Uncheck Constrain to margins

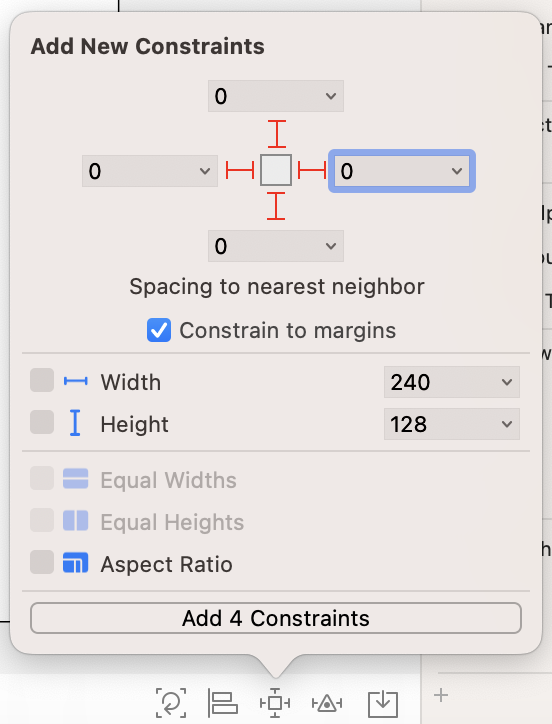point(159,330)
